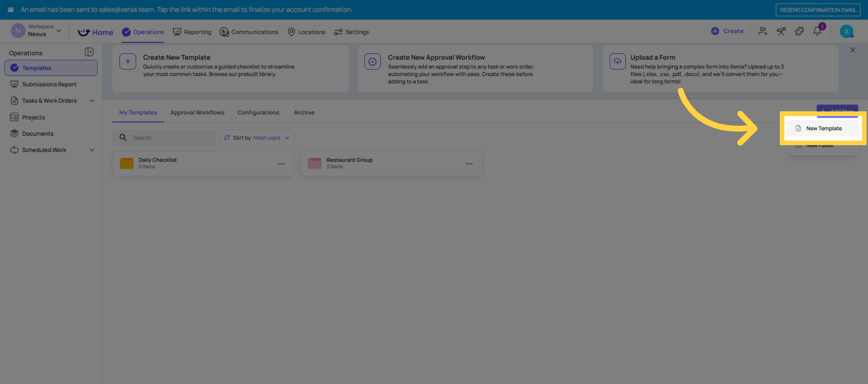The image size is (868, 384).
Task: Select Templates in the sidebar
Action: [x=51, y=68]
